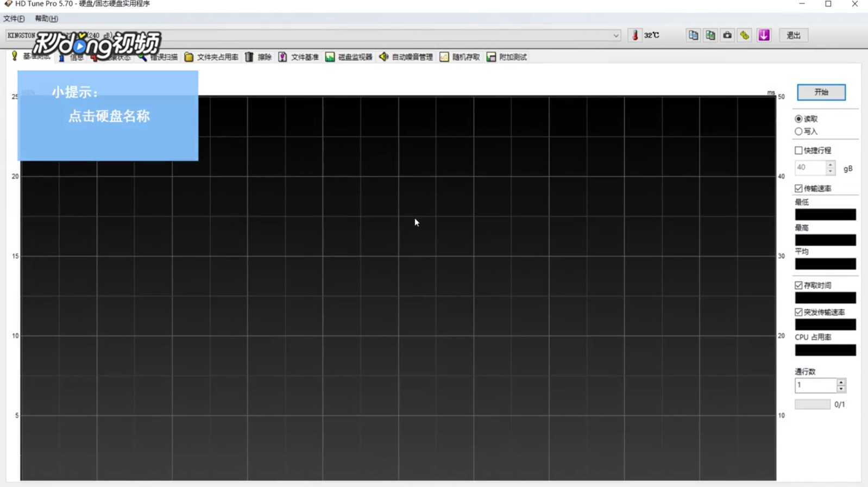
Task: Switch to the 自动噪音管理 tab
Action: point(406,57)
